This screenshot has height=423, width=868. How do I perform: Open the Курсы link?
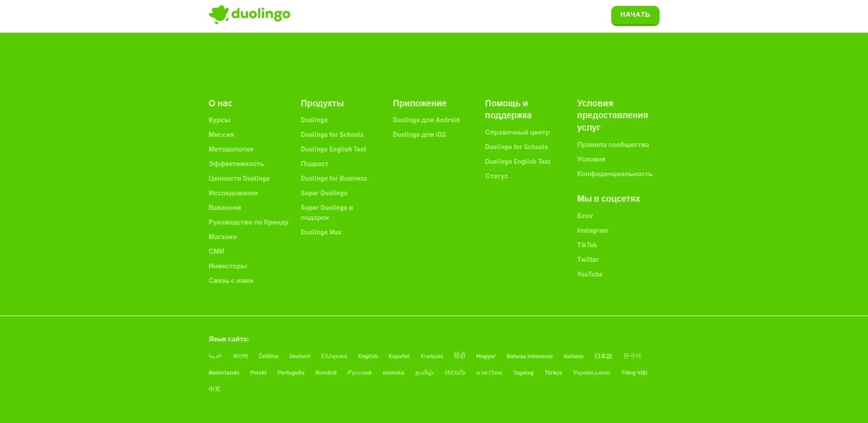click(219, 120)
